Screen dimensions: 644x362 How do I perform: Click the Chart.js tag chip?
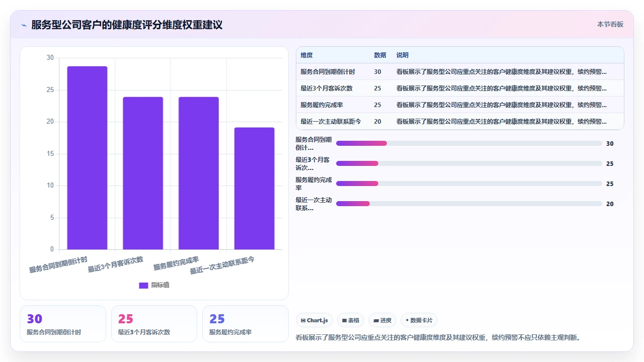[314, 320]
